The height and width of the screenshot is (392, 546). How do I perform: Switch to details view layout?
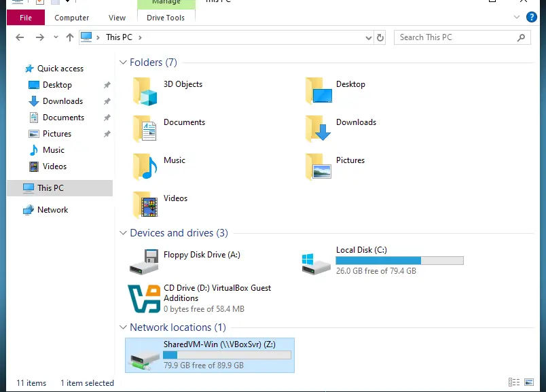(x=514, y=382)
